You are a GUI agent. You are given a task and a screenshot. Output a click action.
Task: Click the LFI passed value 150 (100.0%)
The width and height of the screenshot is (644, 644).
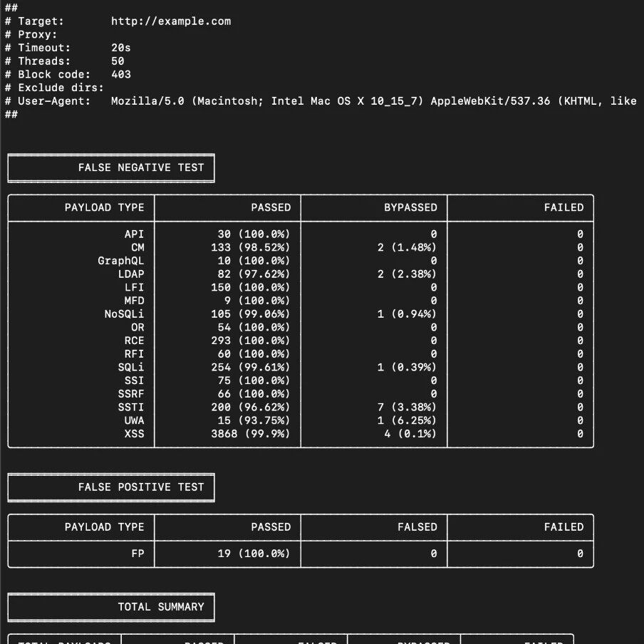coord(251,287)
